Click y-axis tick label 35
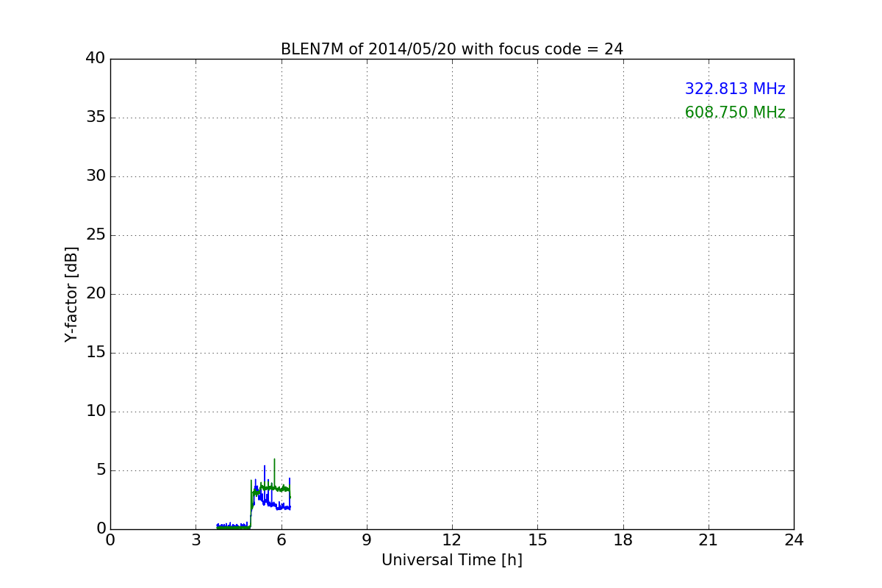Viewport: 882px width, 588px height. (96, 118)
